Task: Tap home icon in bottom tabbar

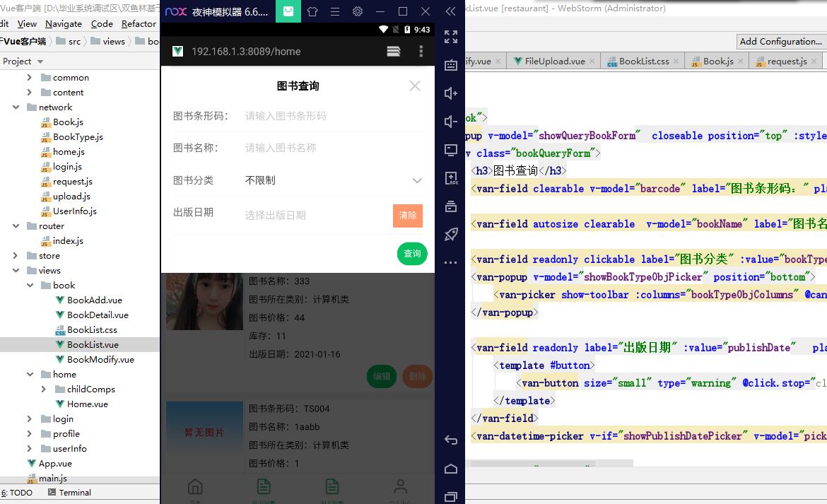Action: tap(195, 486)
